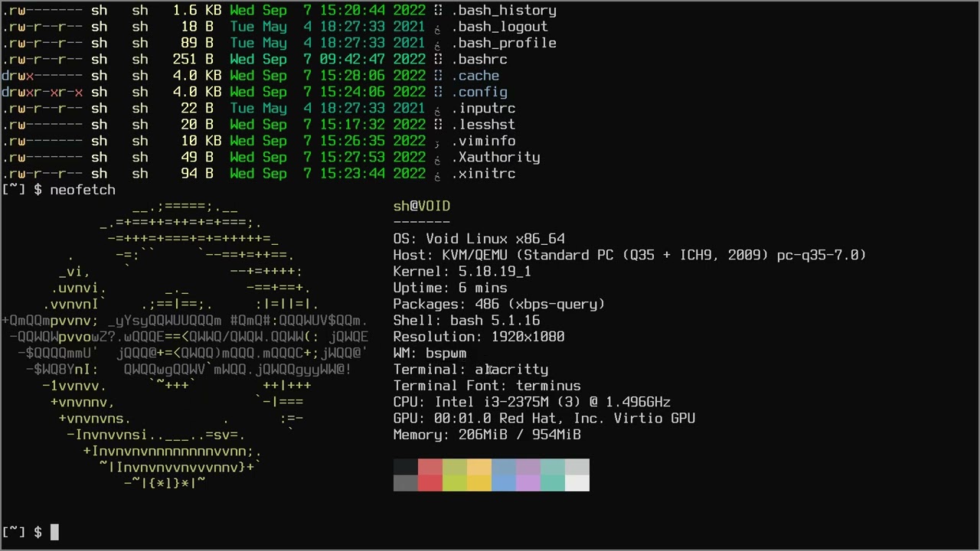The image size is (980, 551).
Task: Select the .config directory name
Action: coord(479,92)
